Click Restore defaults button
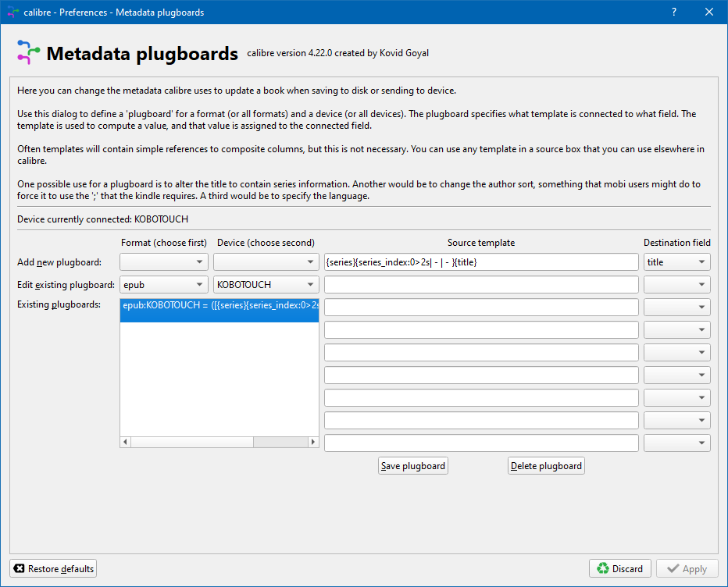 point(53,568)
